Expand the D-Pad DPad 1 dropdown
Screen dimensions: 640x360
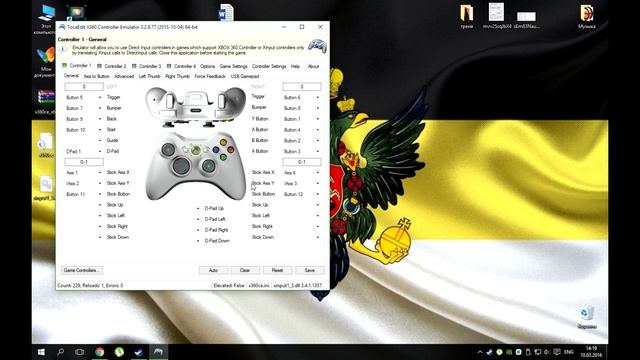[x=100, y=151]
